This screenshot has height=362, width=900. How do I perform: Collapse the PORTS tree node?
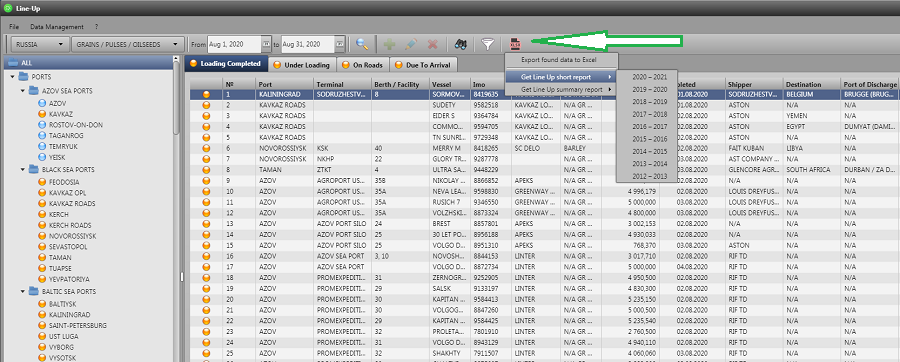12,76
